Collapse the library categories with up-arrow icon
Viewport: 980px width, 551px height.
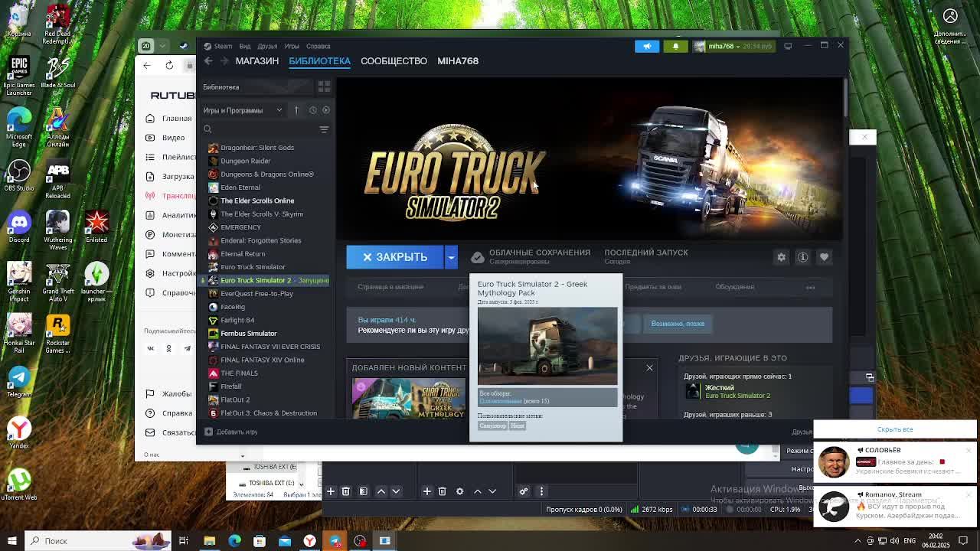[296, 110]
